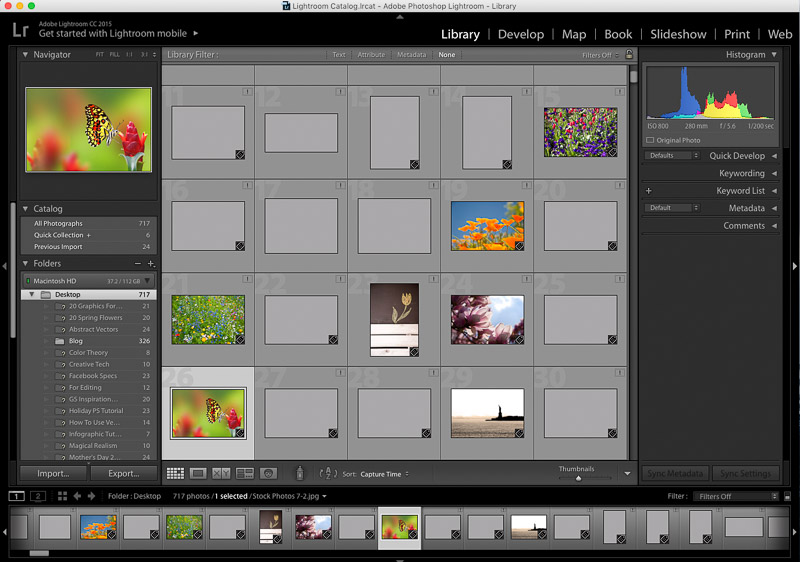Collapse the Desktop folder tree

click(x=32, y=294)
